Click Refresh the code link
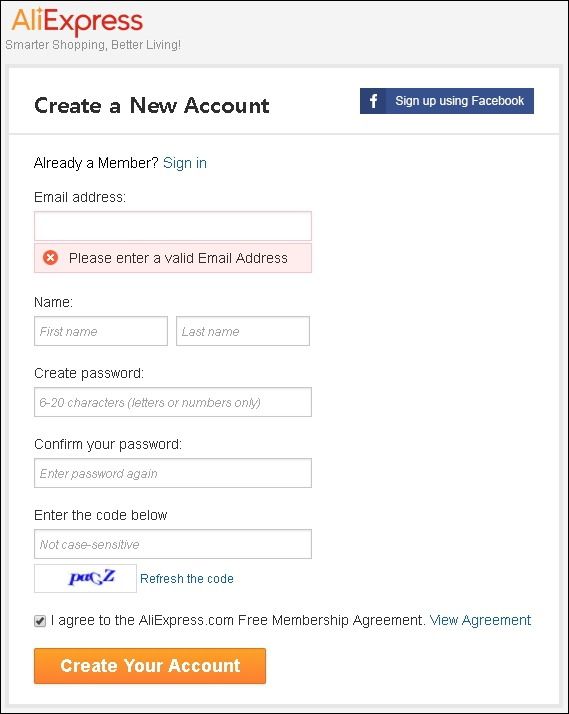Screen dimensions: 569x714 coord(187,578)
